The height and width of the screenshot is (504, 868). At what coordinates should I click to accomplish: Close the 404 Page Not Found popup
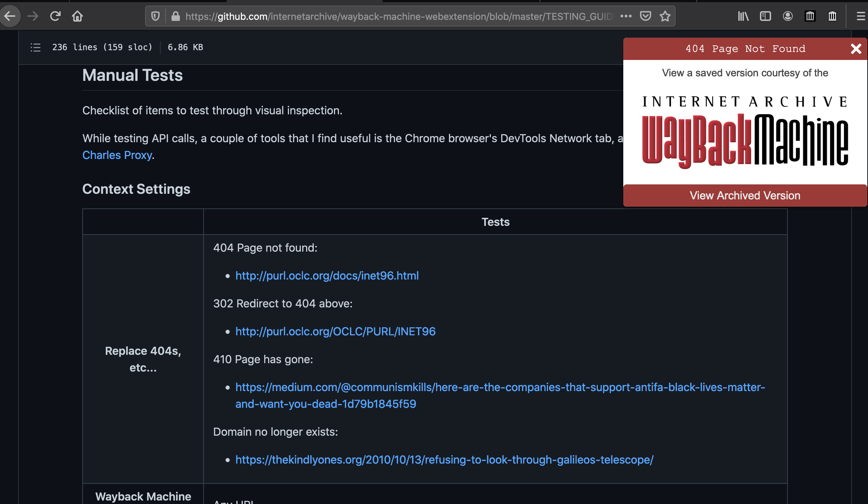pos(856,49)
